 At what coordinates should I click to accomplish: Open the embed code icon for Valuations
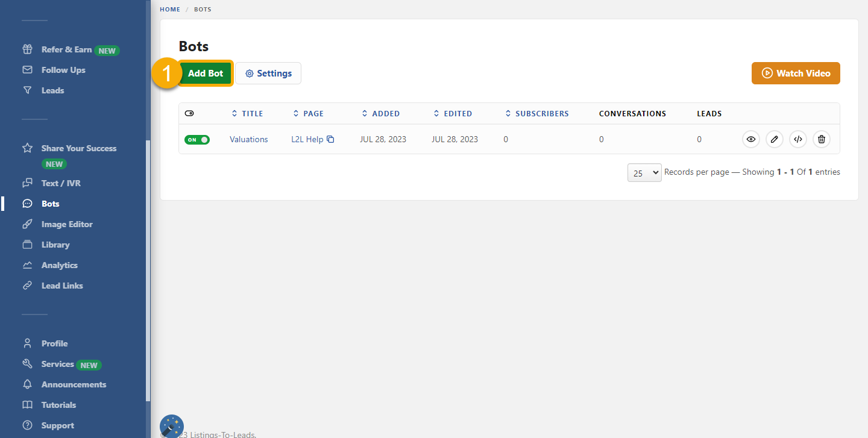pos(798,139)
